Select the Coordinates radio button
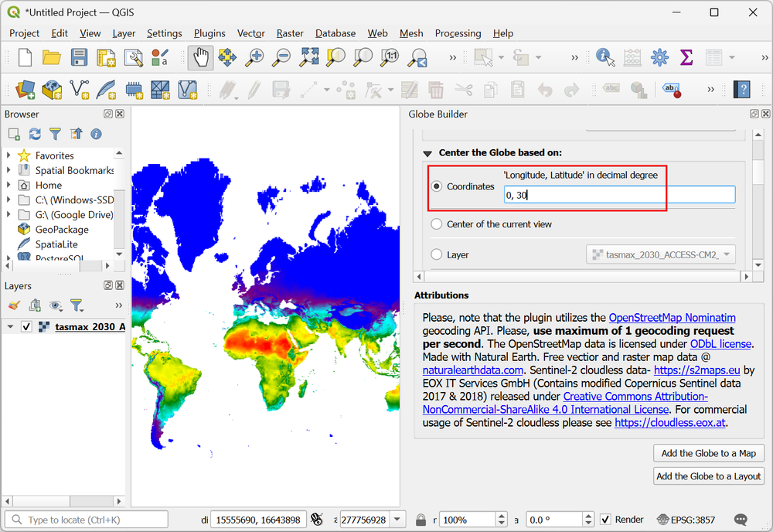773x532 pixels. coord(436,186)
